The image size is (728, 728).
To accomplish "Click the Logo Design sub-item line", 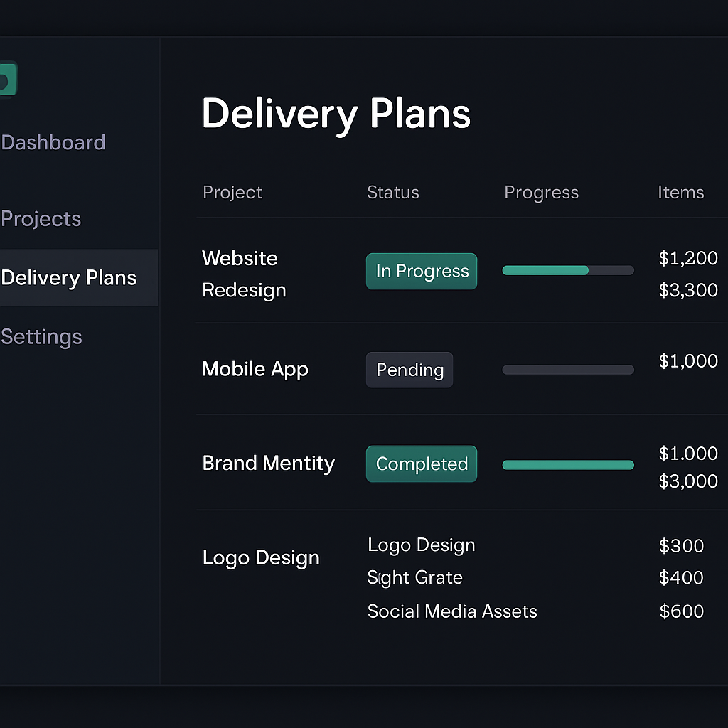I will (421, 545).
